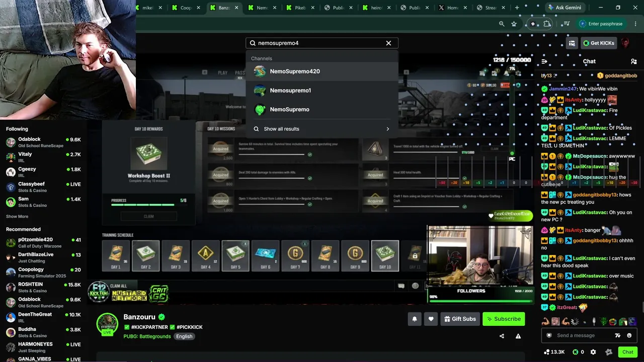Open DeenTheGreat recommended channel
644x362 pixels.
coord(43,317)
